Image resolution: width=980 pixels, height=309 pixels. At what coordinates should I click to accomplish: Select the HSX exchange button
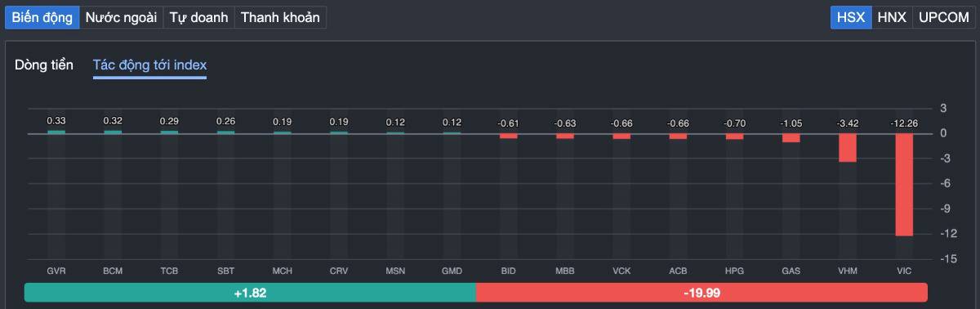(851, 17)
